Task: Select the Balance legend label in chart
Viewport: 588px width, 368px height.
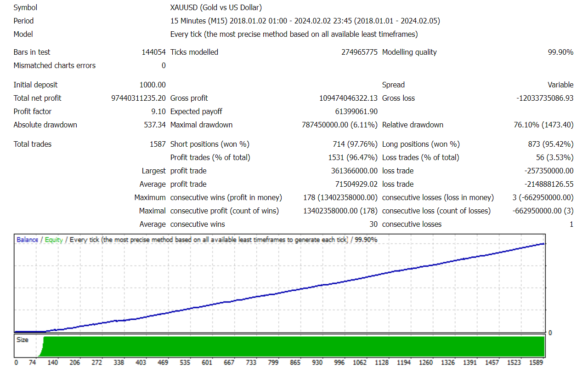Action: coord(27,240)
